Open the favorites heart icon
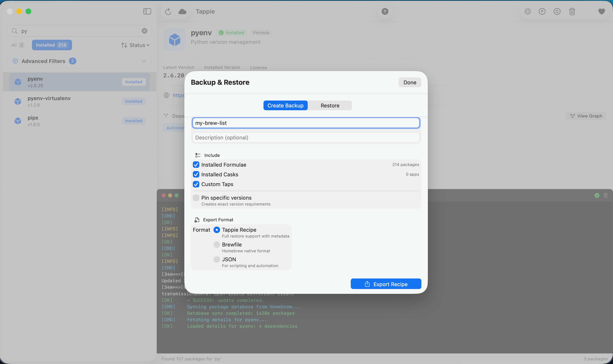This screenshot has width=613, height=364. (x=601, y=11)
